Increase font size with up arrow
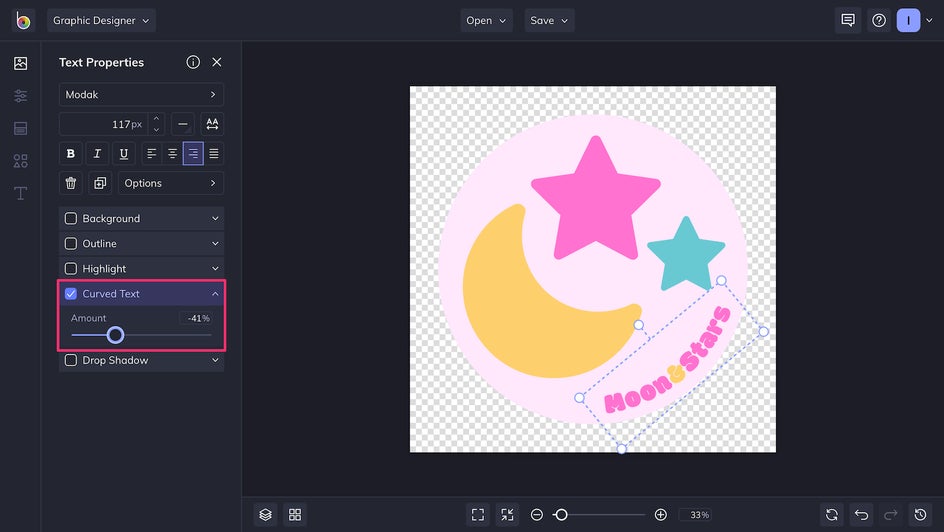 pyautogui.click(x=156, y=119)
